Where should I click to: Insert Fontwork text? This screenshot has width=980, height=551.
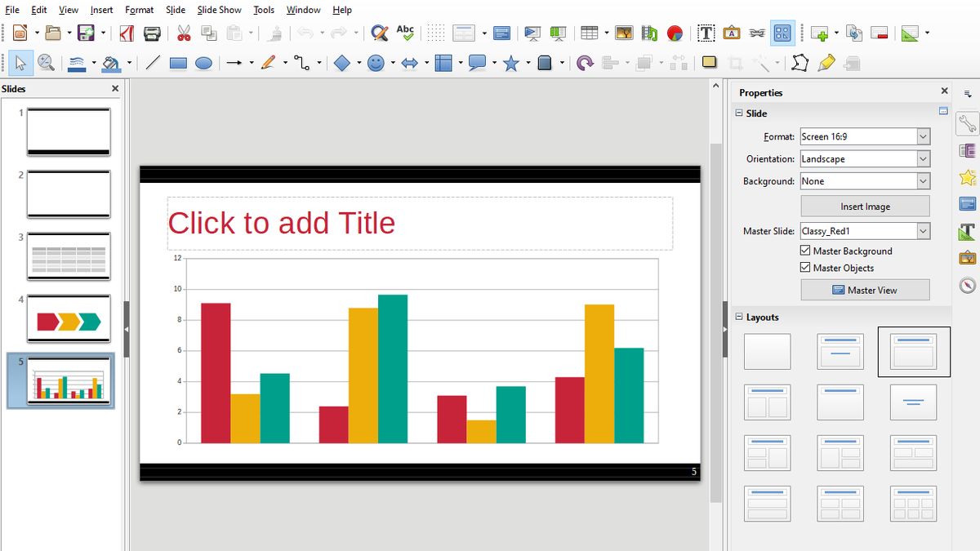tap(731, 33)
